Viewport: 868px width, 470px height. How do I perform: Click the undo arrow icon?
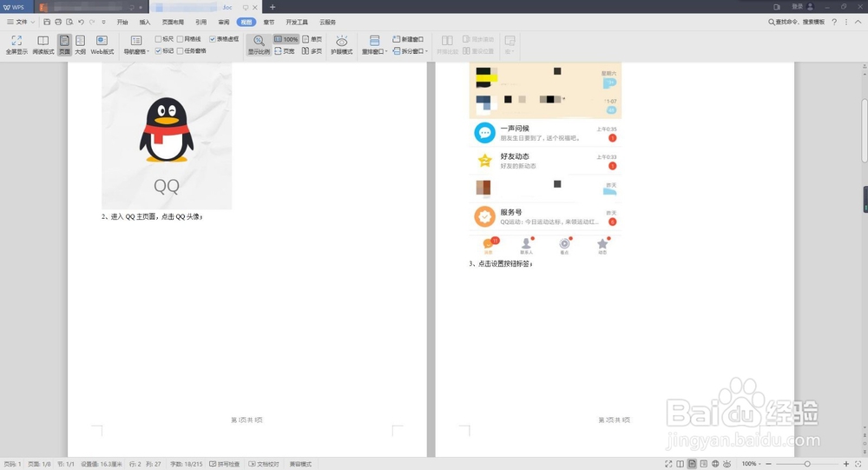coord(81,22)
